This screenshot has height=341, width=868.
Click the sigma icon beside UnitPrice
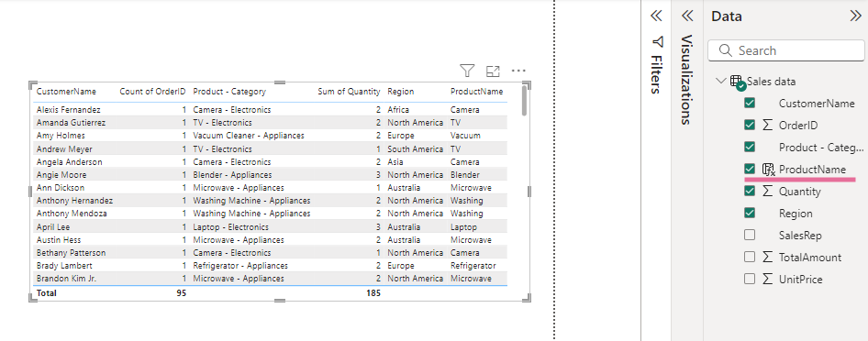[767, 279]
